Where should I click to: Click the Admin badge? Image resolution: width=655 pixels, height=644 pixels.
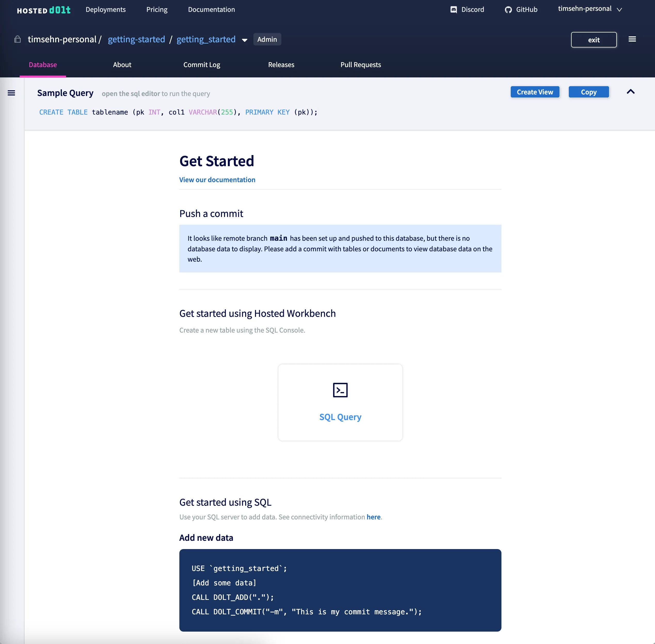(x=267, y=39)
